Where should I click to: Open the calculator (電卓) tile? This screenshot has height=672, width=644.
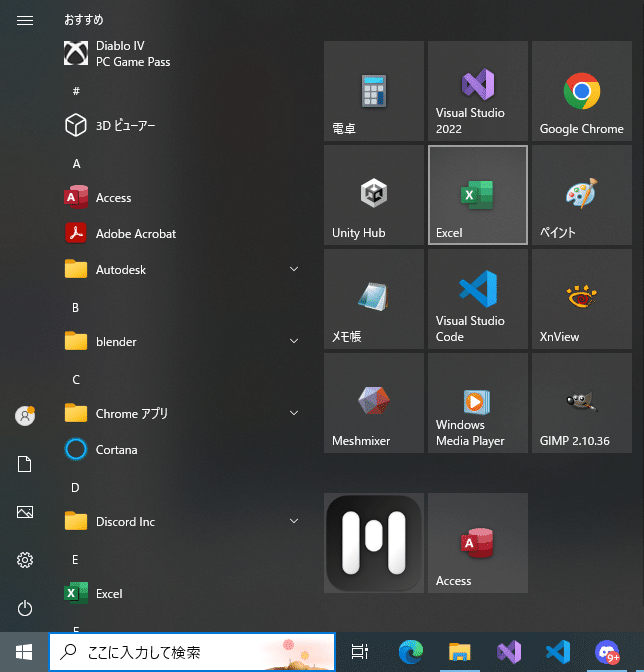point(374,91)
